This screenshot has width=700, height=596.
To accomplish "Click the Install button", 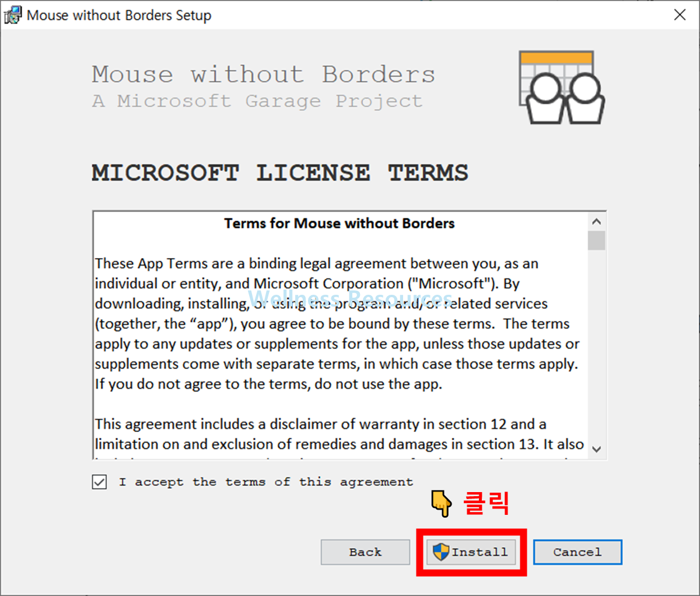I will tap(471, 552).
